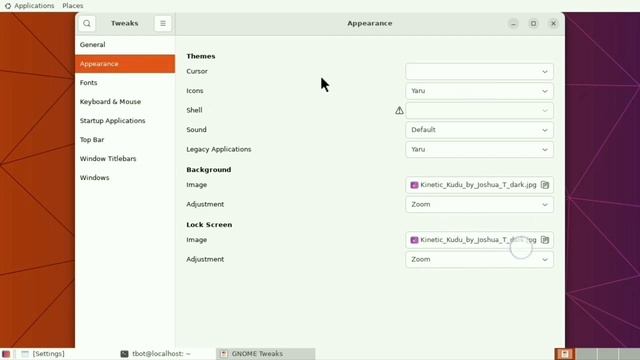Minimize the Tweaks window
This screenshot has height=360, width=640.
(513, 24)
